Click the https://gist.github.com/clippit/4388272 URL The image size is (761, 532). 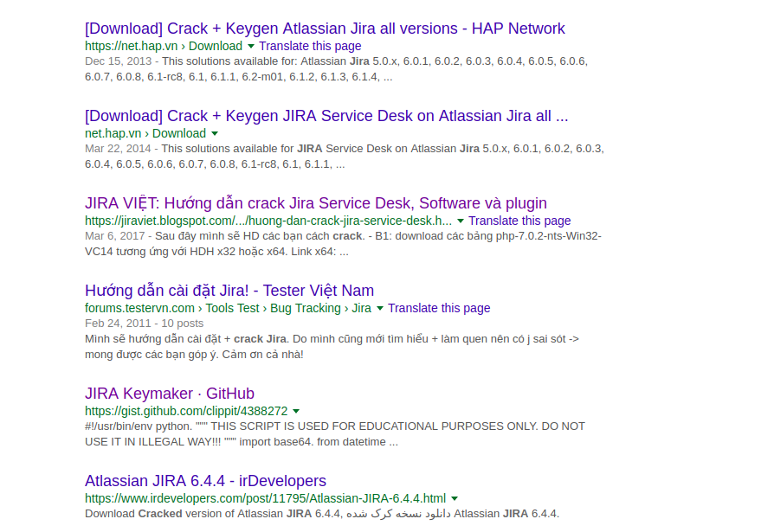point(186,411)
